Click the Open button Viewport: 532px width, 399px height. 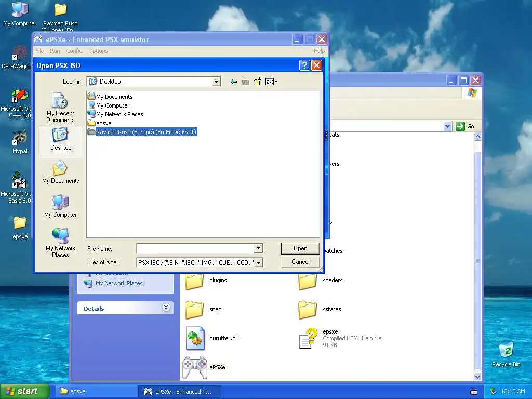[300, 248]
